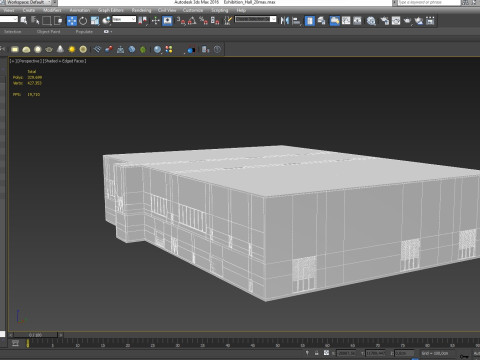Click the X coordinate field

pyautogui.click(x=346, y=353)
